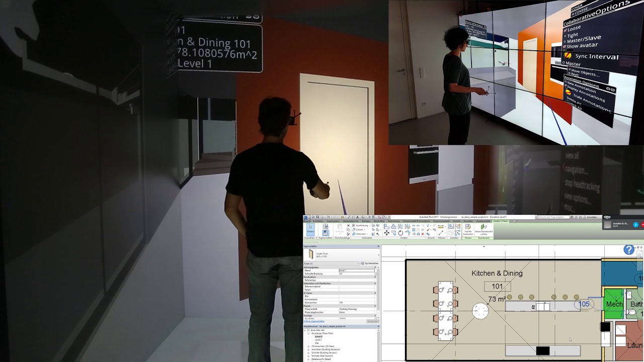Click the Ansichten (alle) views icon
Viewport: 644px width, 362px height.
click(308, 330)
